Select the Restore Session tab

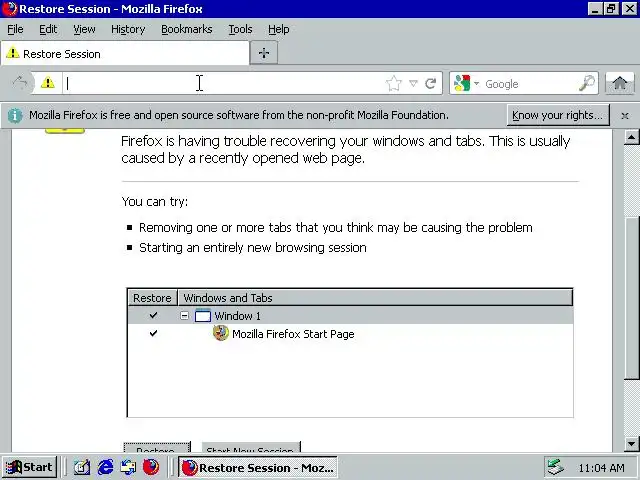125,53
